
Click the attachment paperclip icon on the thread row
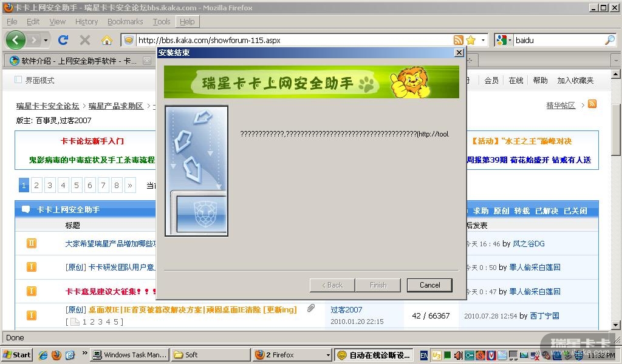click(311, 308)
